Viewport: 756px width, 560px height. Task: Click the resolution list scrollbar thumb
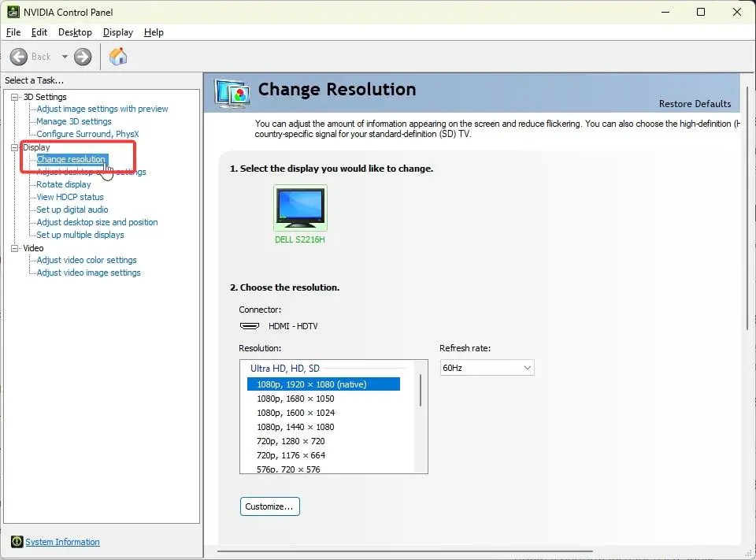click(x=421, y=390)
